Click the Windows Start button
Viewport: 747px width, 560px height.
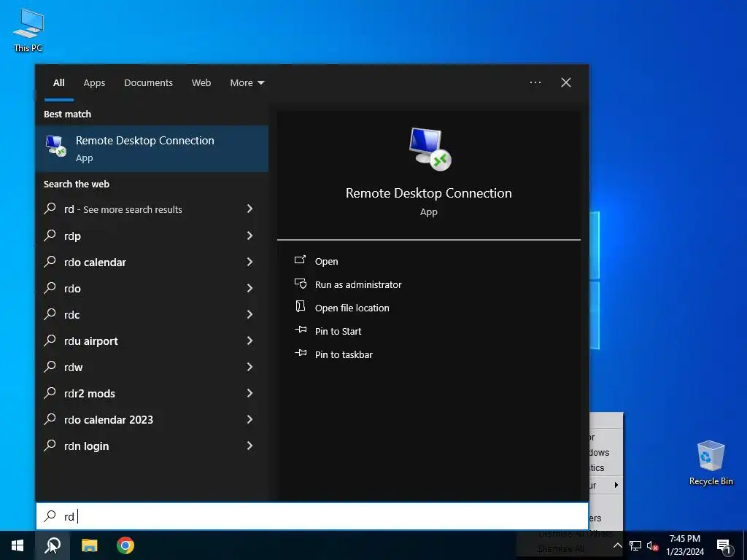pos(18,545)
